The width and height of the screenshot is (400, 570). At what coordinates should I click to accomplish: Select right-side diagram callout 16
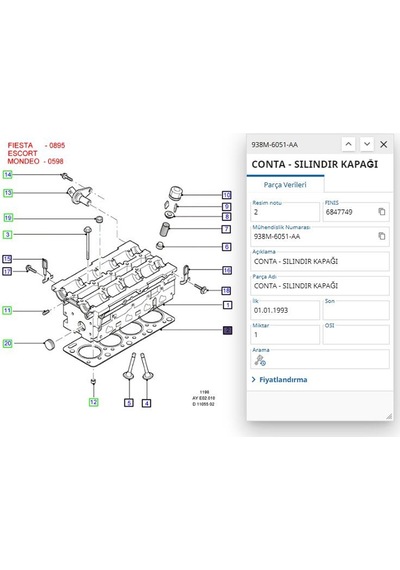coord(227,270)
